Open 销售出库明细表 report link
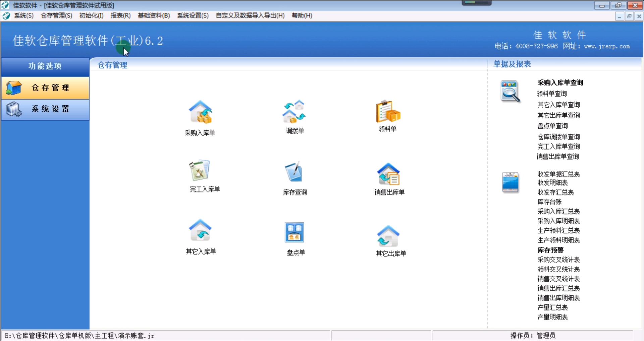 click(558, 298)
